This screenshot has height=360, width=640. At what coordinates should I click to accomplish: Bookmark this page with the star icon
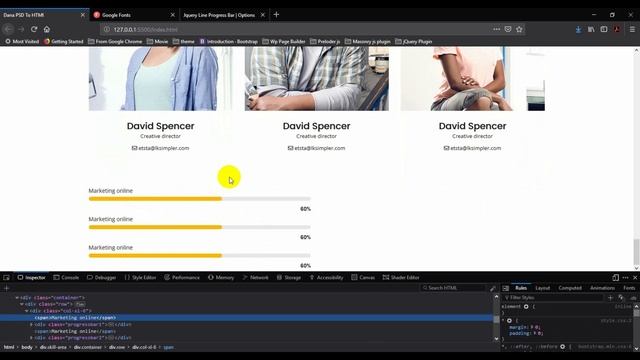point(519,29)
